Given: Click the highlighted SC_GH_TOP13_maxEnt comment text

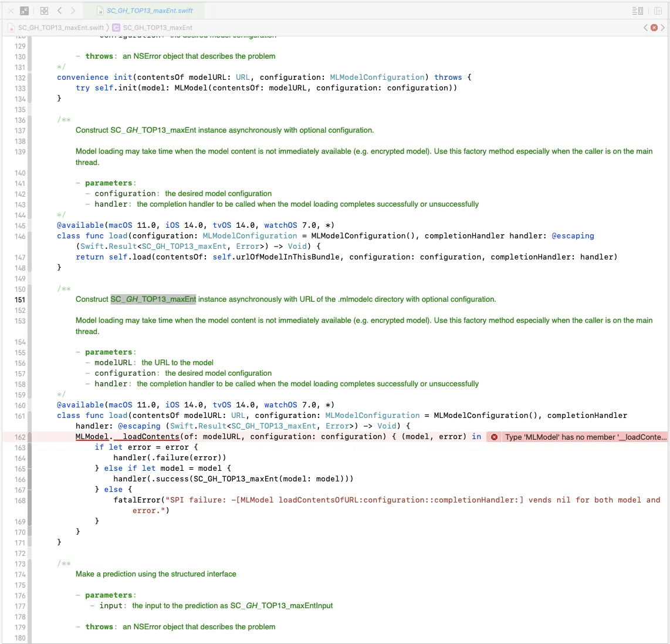Looking at the screenshot, I should [153, 299].
